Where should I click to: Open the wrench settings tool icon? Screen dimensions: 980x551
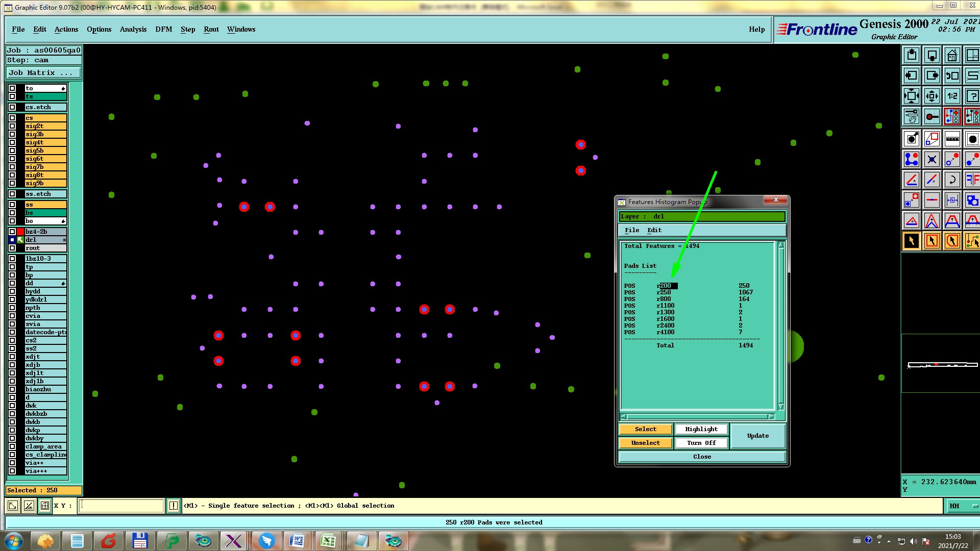click(911, 116)
